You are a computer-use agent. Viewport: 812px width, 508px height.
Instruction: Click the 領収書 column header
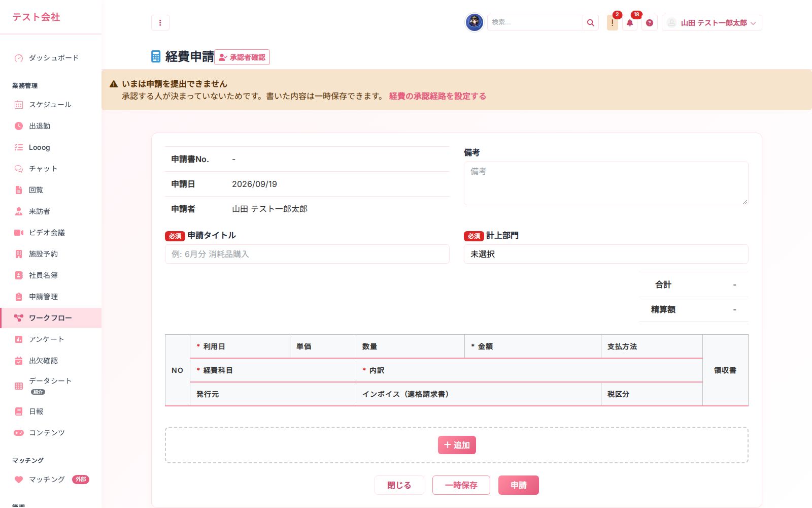pyautogui.click(x=725, y=370)
